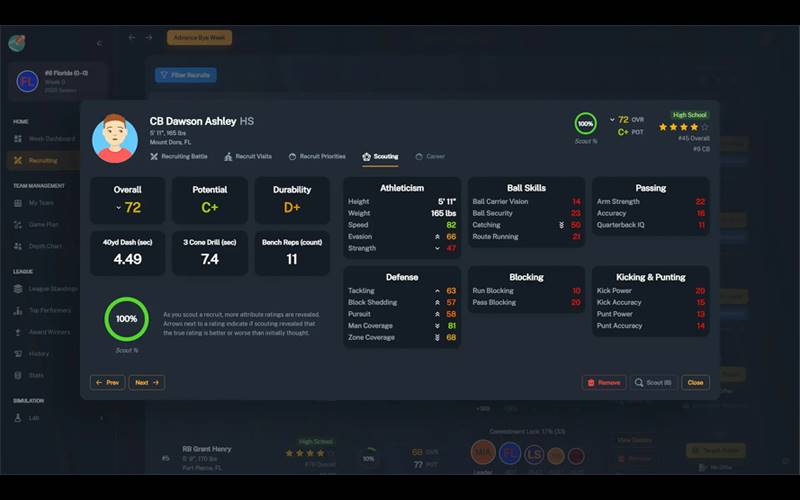
Task: Click Dawson Ashley's avatar picture
Action: [115, 138]
